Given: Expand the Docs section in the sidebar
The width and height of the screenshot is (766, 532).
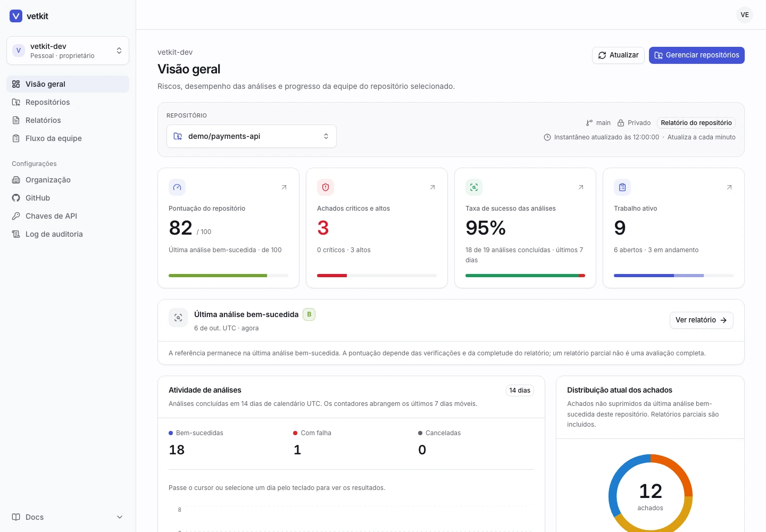Looking at the screenshot, I should coord(68,517).
